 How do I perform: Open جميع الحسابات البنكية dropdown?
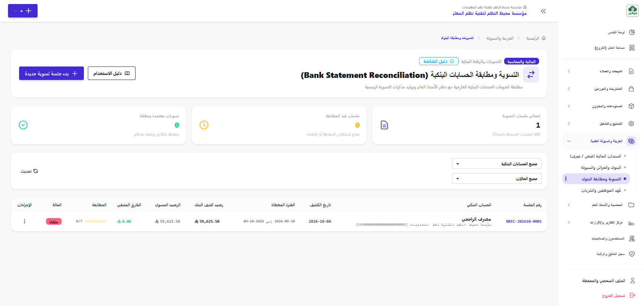coord(497,164)
